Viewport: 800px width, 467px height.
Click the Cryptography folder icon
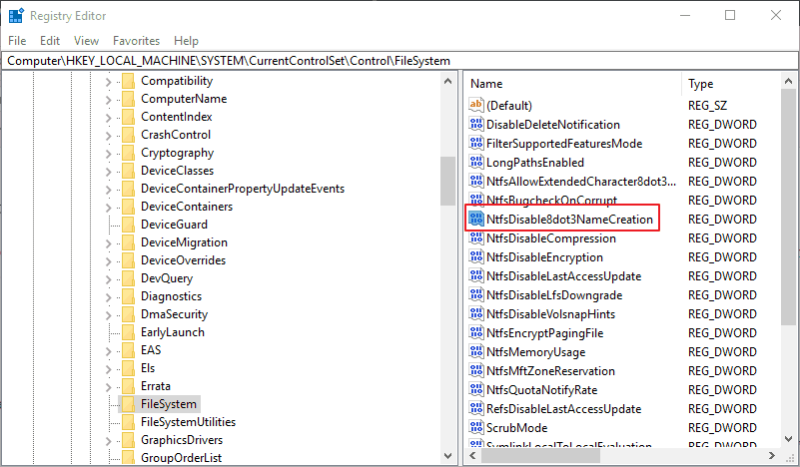coord(128,153)
